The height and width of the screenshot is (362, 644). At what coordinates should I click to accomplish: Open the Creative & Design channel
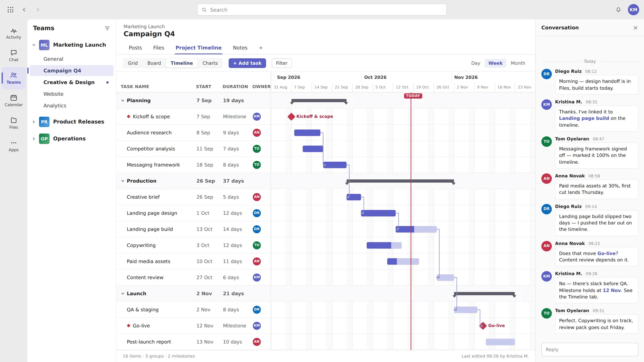point(72,82)
